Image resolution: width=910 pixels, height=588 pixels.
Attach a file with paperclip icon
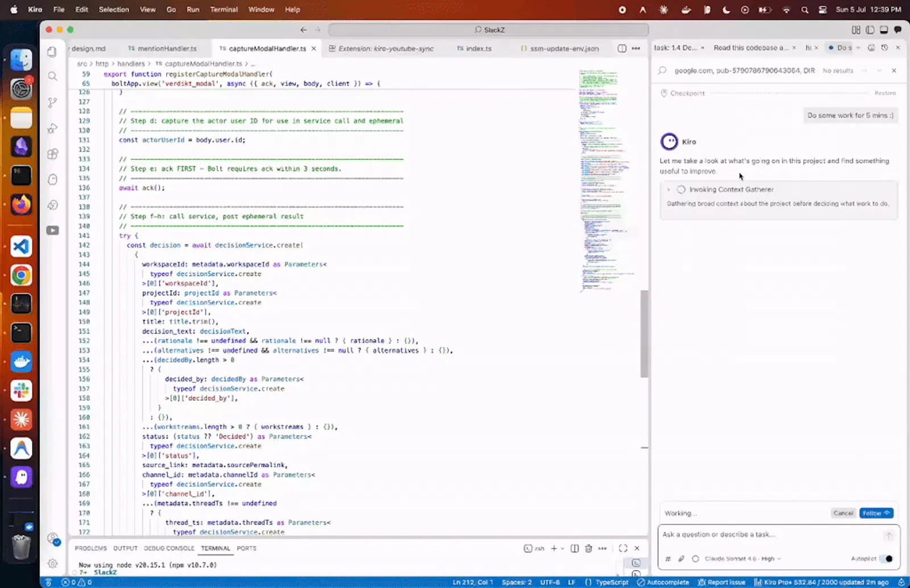point(681,558)
